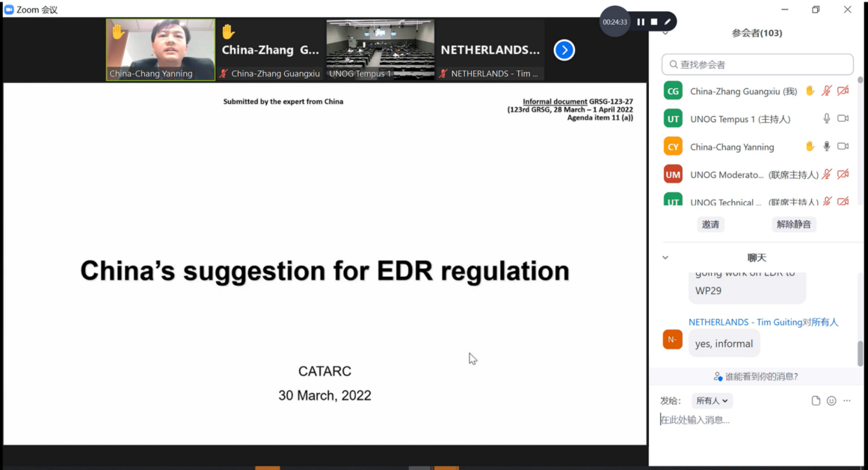Stop the screen recording
Image resolution: width=868 pixels, height=470 pixels.
[654, 22]
